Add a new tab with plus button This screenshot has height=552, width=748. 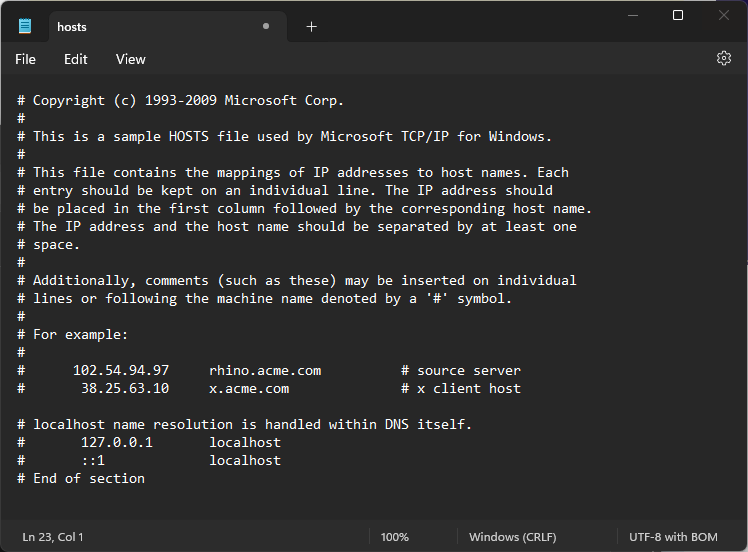tap(312, 27)
